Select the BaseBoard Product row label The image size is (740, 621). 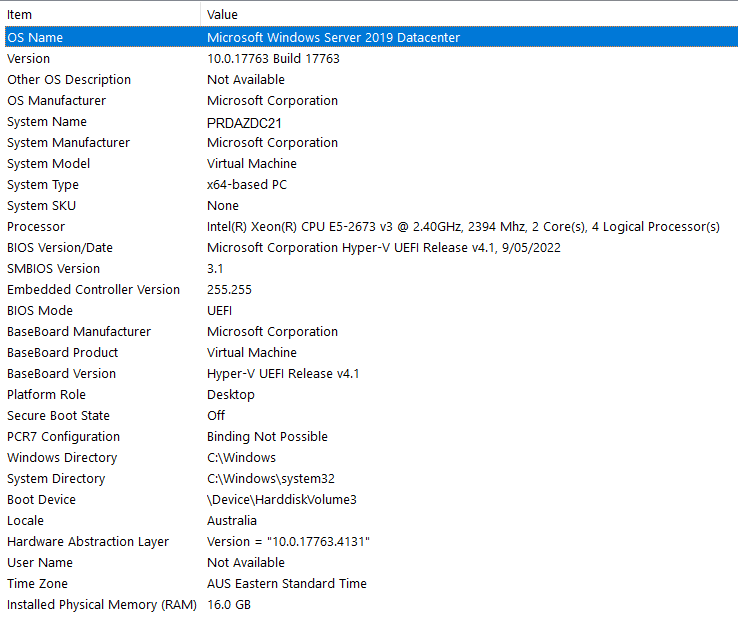[62, 352]
